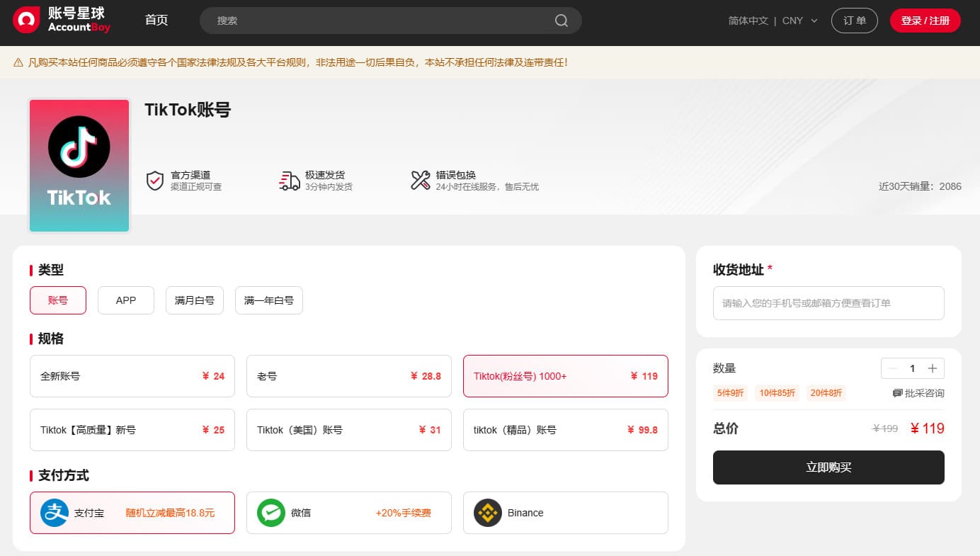Click the TikTok账号 product title
This screenshot has width=980, height=556.
tap(188, 110)
